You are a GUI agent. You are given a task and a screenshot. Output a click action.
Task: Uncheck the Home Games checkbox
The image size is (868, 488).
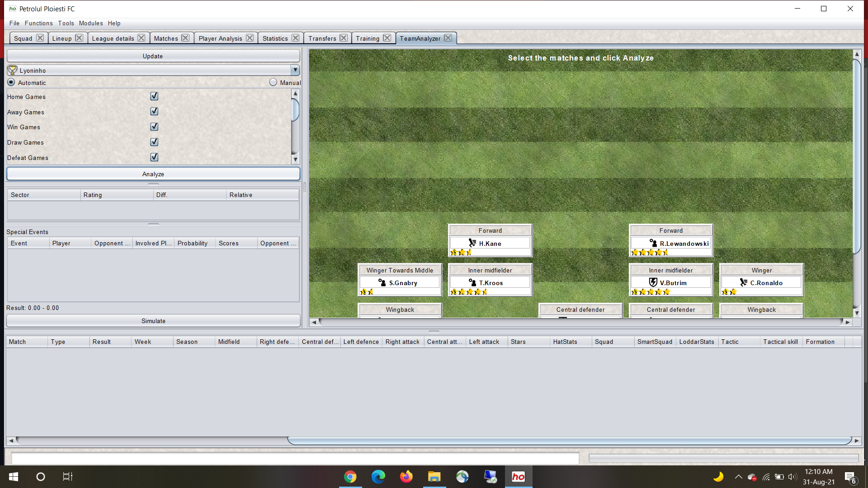[154, 96]
